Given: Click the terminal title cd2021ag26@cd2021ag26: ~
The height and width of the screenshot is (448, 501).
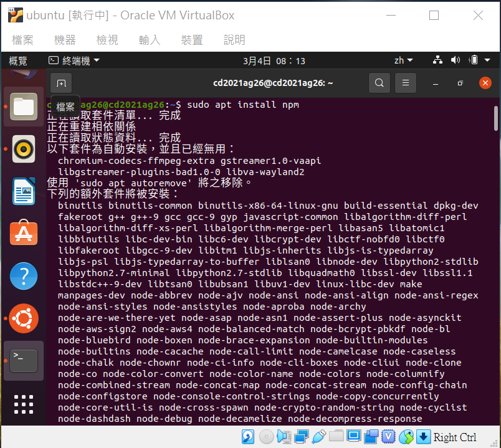Looking at the screenshot, I should [273, 83].
